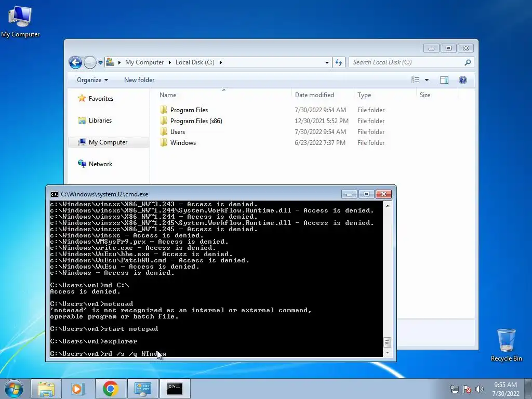Open recent pages dropdown beside Forward button

[x=100, y=62]
